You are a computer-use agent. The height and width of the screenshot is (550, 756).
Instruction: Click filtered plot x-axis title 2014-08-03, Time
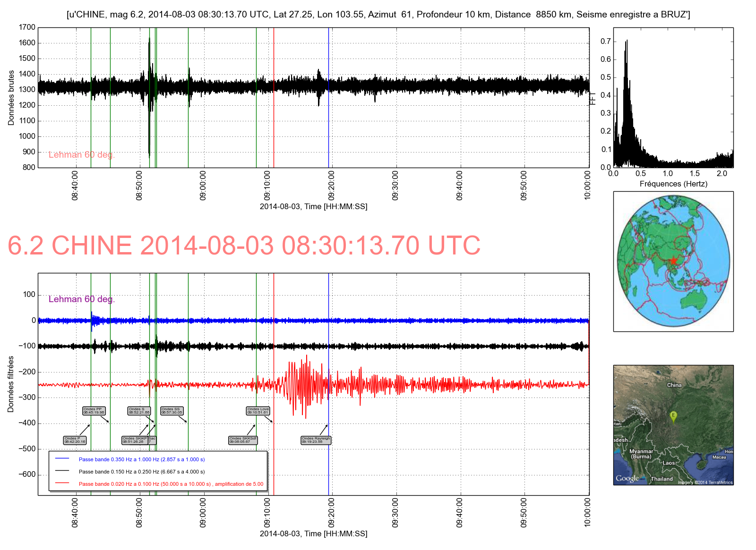313,534
